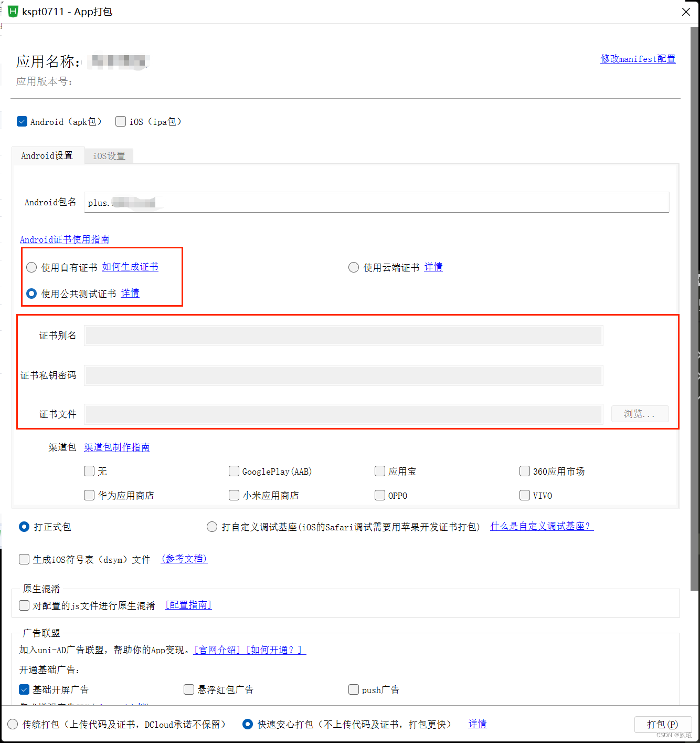Open the Android证书使用指南 link
This screenshot has height=743, width=700.
click(65, 239)
